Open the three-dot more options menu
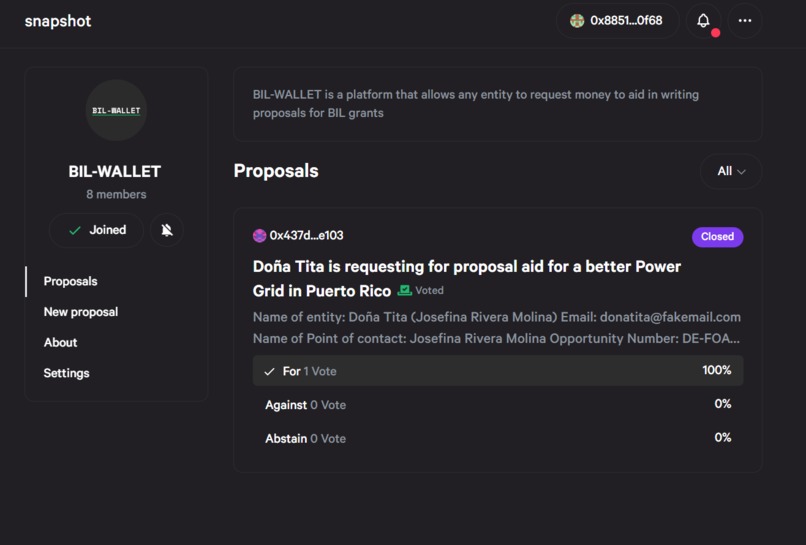 click(745, 20)
